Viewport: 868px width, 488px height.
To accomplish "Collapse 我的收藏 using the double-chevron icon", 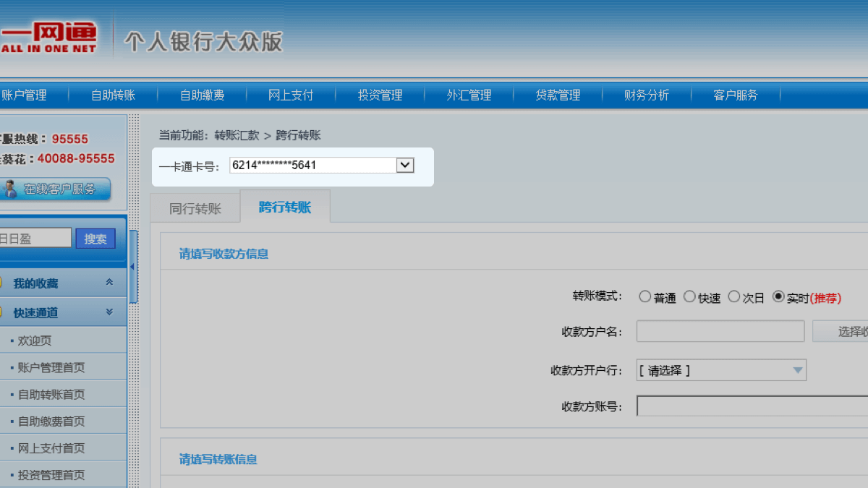I will pos(109,283).
